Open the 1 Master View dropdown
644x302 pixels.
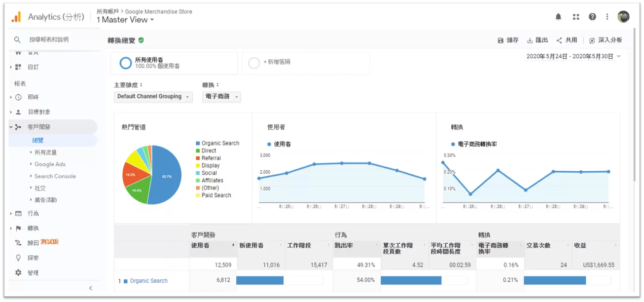click(x=125, y=20)
